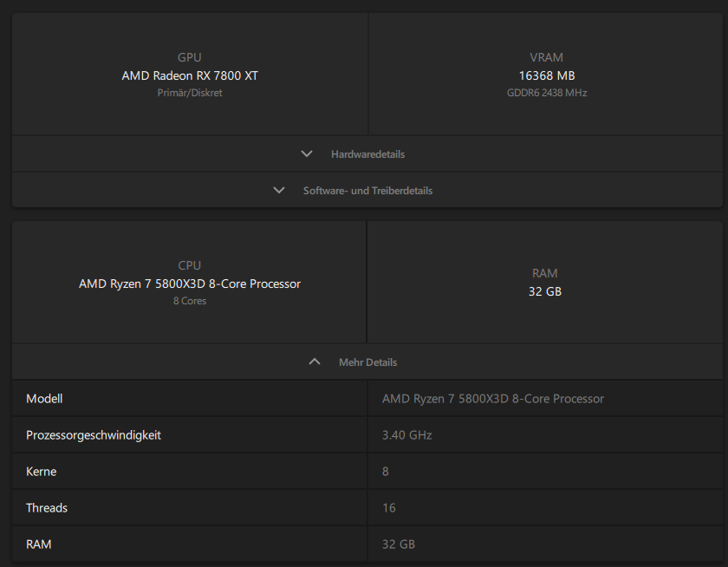Click the Kerne value 8
The image size is (728, 567).
(x=386, y=472)
